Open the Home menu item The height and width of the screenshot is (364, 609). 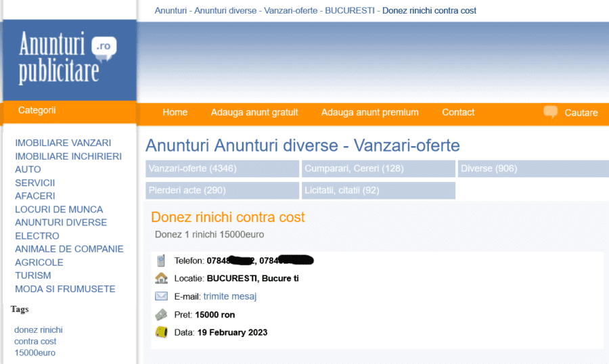point(175,112)
